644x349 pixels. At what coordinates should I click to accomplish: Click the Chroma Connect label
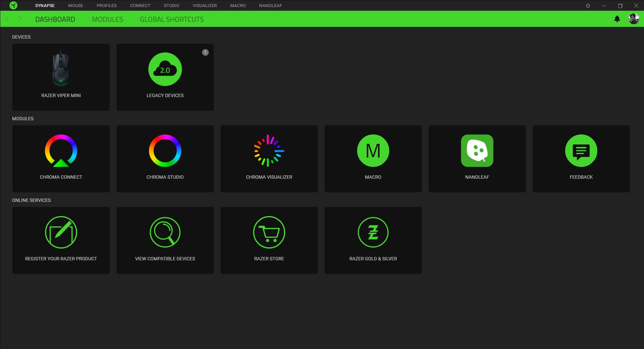pyautogui.click(x=61, y=177)
